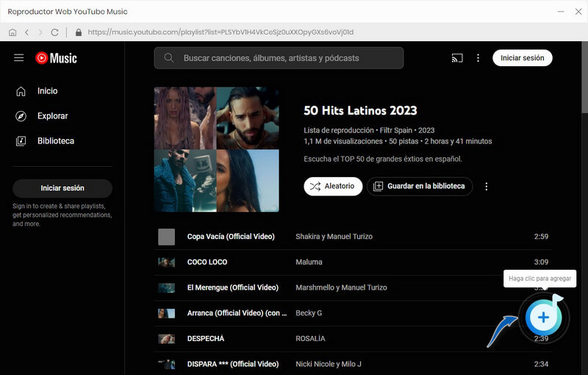This screenshot has height=375, width=588.
Task: Click the browser home icon
Action: (12, 32)
